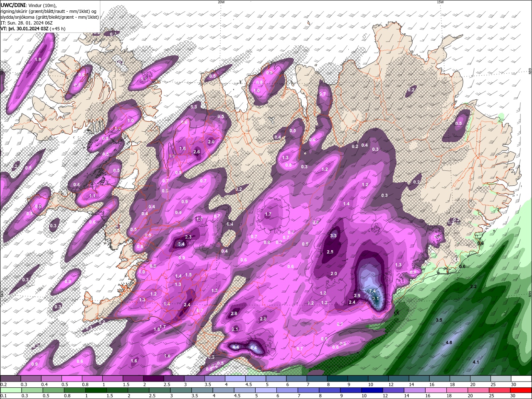
Task: Click the 2.6 value on the map
Action: [x=197, y=152]
